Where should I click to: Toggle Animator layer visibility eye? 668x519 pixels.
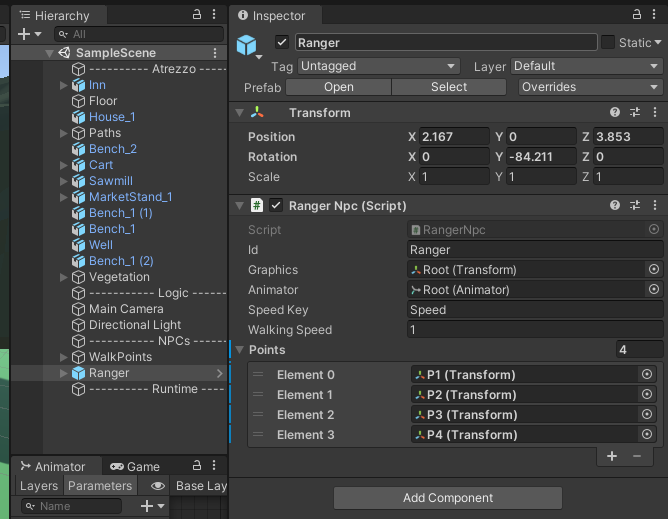[158, 486]
